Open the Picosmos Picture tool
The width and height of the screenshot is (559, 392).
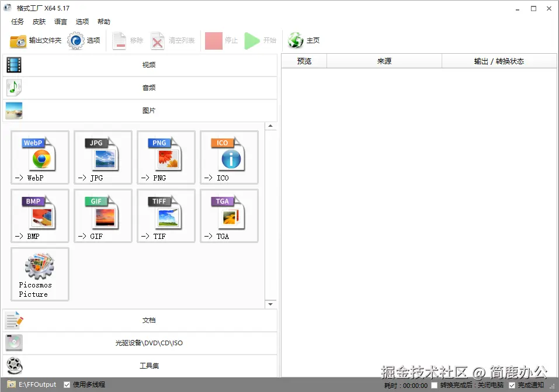pyautogui.click(x=40, y=275)
